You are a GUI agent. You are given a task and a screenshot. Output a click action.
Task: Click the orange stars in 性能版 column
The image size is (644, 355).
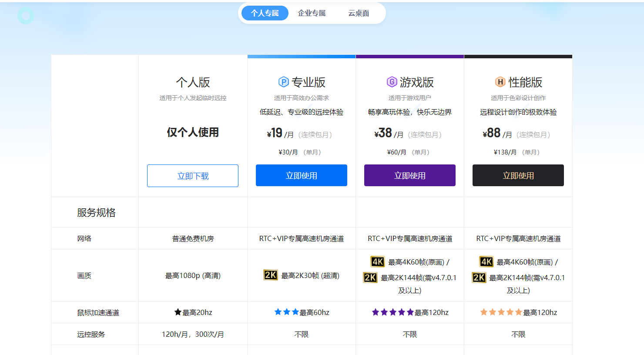501,312
